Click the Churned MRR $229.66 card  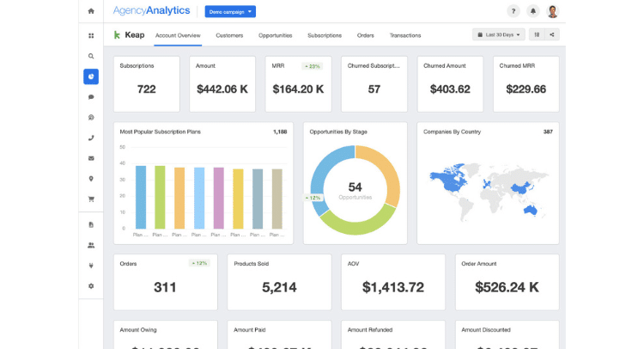pyautogui.click(x=526, y=84)
